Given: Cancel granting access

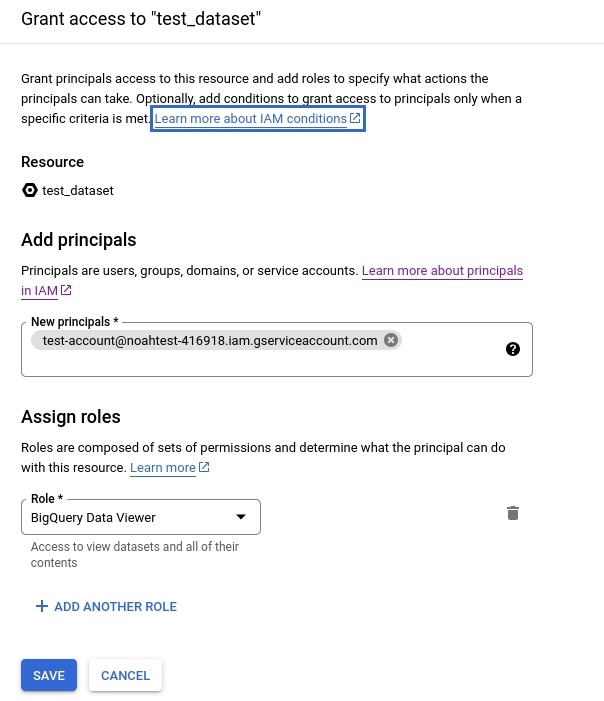Looking at the screenshot, I should (125, 675).
